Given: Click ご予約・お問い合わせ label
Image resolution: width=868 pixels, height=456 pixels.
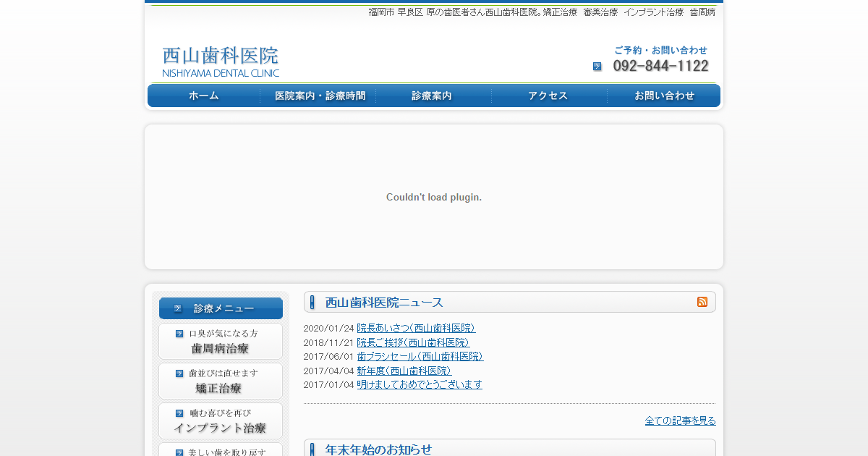Looking at the screenshot, I should point(661,50).
